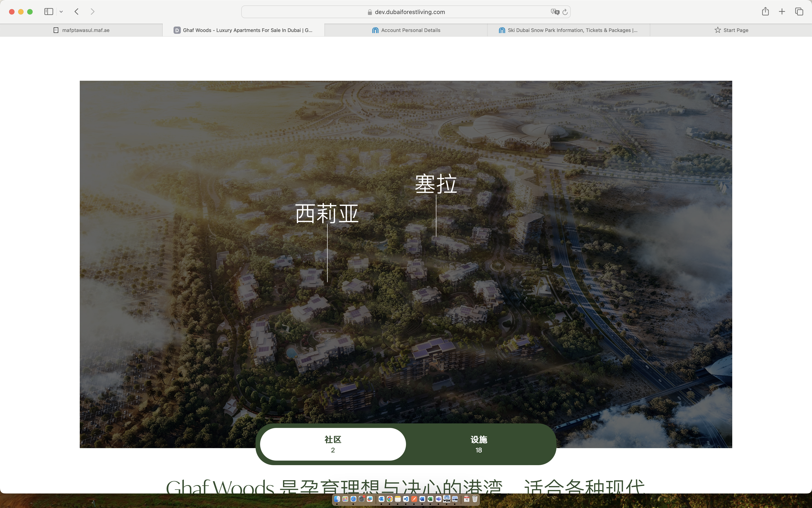
Task: Open Calendar from the dock
Action: click(x=467, y=499)
